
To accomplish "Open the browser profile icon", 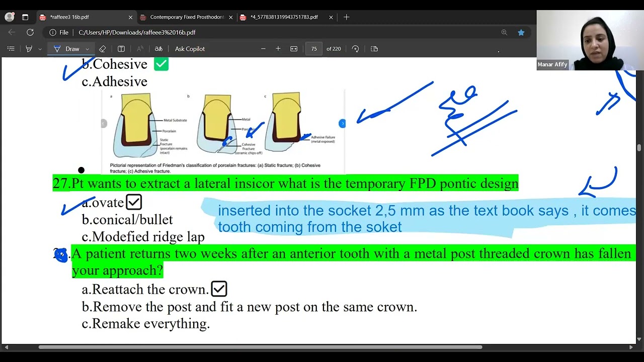I will 9,17.
